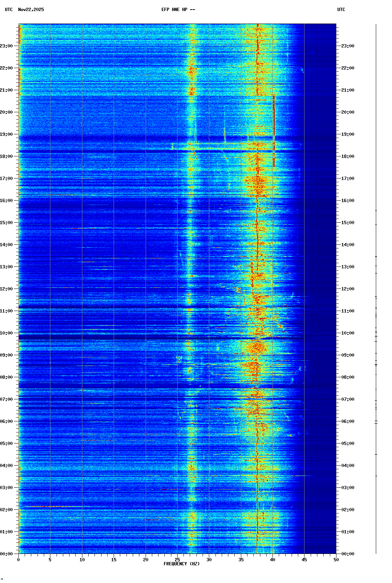This screenshot has height=583, width=392.
Task: Click the UTC label at top left
Action: pos(9,10)
